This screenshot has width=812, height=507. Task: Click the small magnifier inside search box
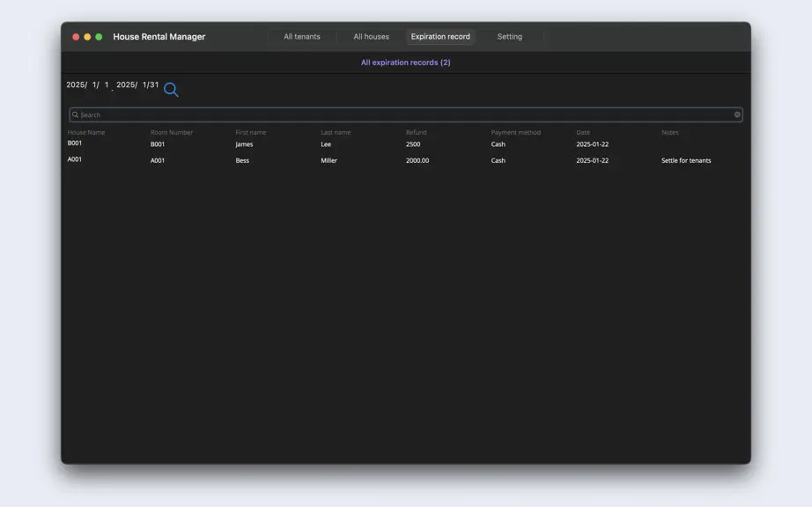click(x=75, y=114)
